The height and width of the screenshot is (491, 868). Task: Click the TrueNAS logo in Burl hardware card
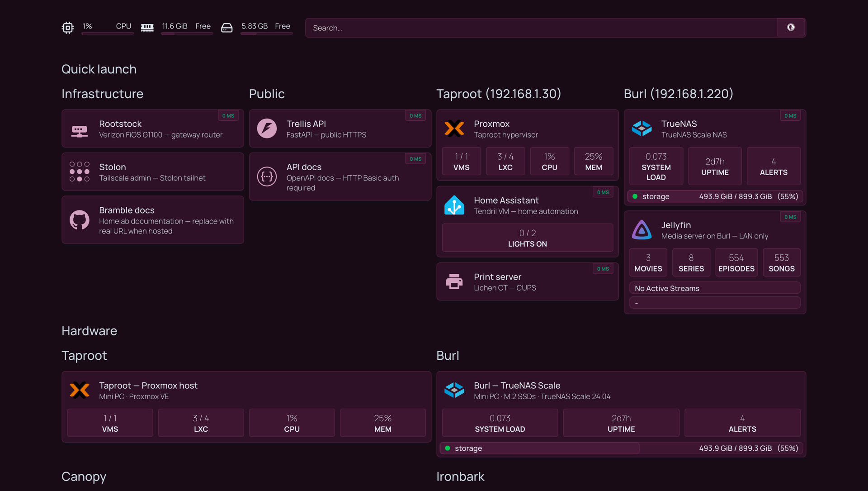454,391
